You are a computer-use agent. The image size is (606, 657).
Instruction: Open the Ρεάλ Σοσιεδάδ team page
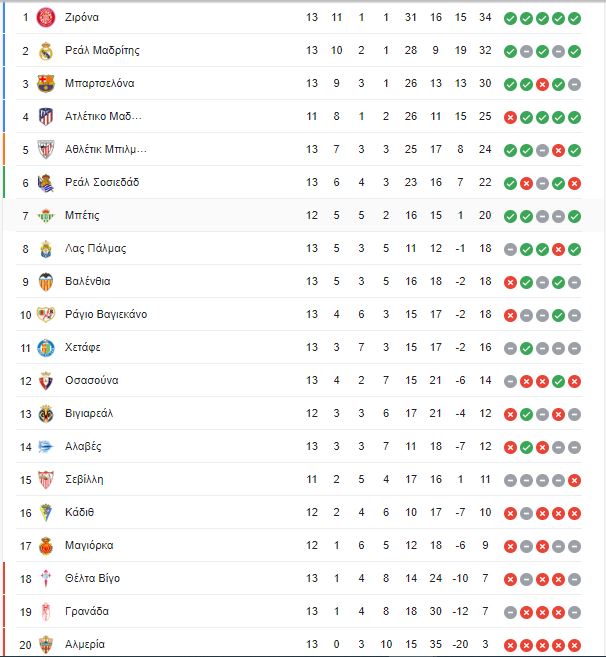(102, 182)
